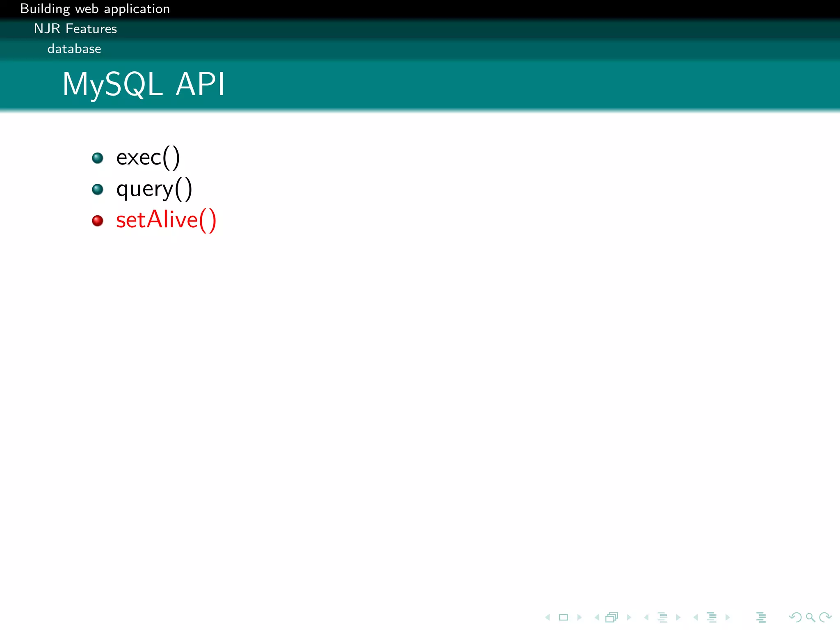840x630 pixels.
Task: Click the stacked frames icon
Action: tap(612, 617)
